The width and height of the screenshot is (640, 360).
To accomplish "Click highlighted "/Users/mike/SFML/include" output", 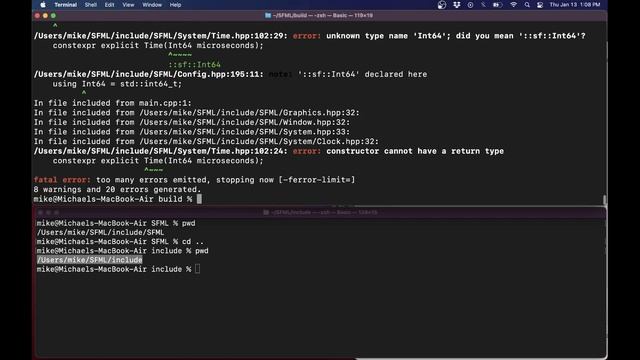I will (x=90, y=260).
